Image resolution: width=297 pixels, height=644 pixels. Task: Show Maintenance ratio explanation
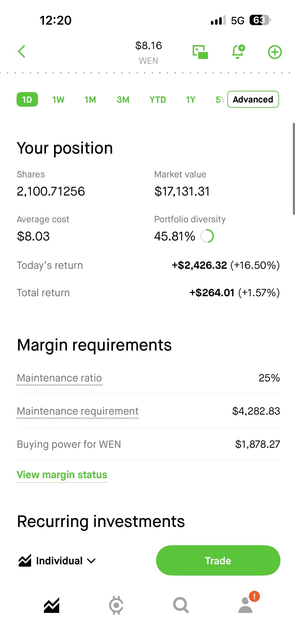[x=59, y=378]
